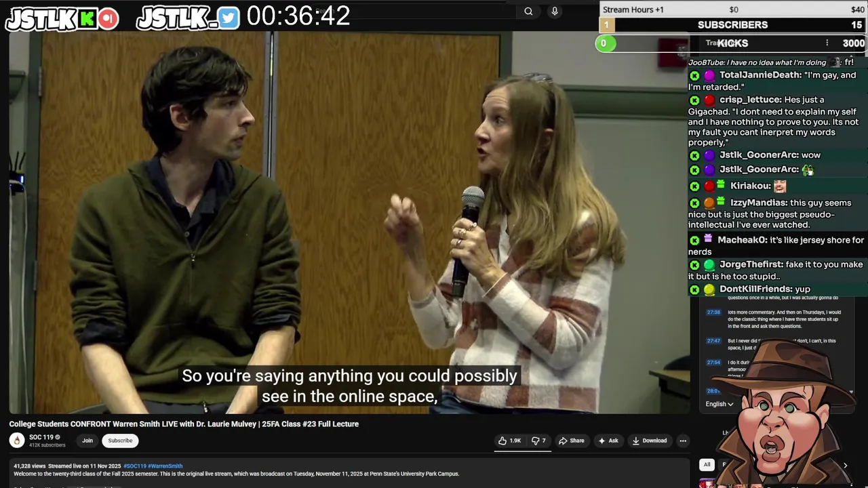Click the red orb badge beside crisp_lettuce
The width and height of the screenshot is (868, 488).
(x=709, y=100)
